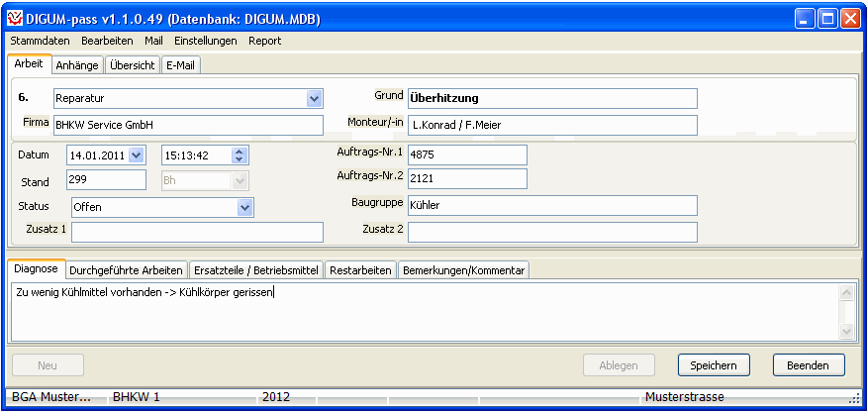
Task: Switch to Bemerkungen/Kommentar tab
Action: [x=463, y=270]
